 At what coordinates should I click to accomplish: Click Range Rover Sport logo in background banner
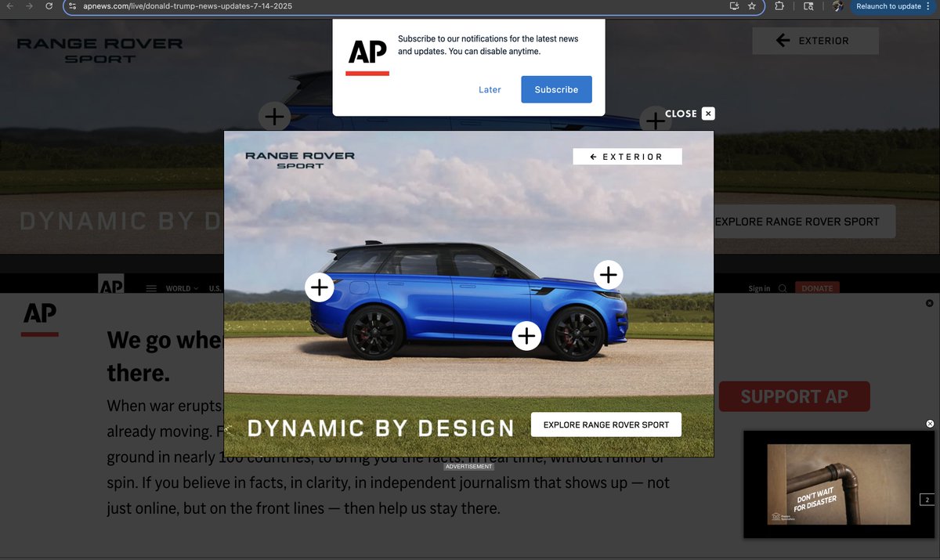(x=99, y=50)
